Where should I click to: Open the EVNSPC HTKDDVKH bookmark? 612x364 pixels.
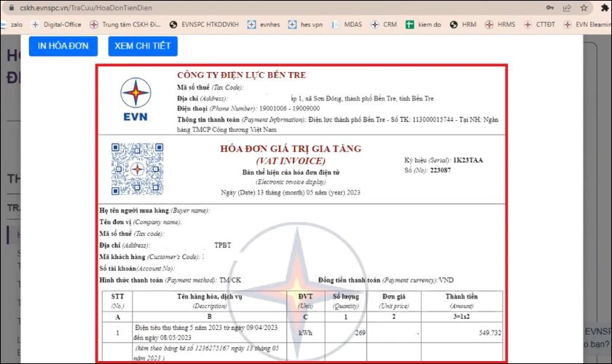204,25
